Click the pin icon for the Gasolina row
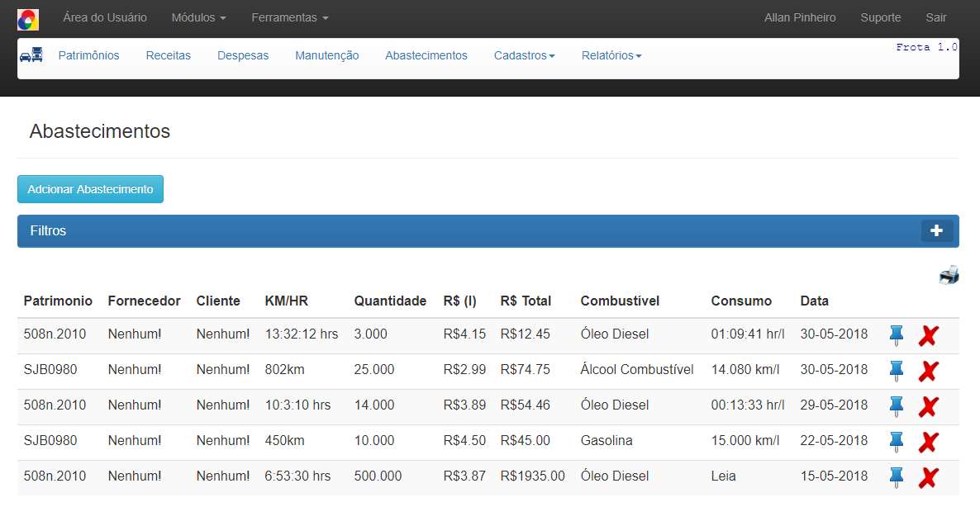Screen dimensions: 980x507 coord(897,442)
